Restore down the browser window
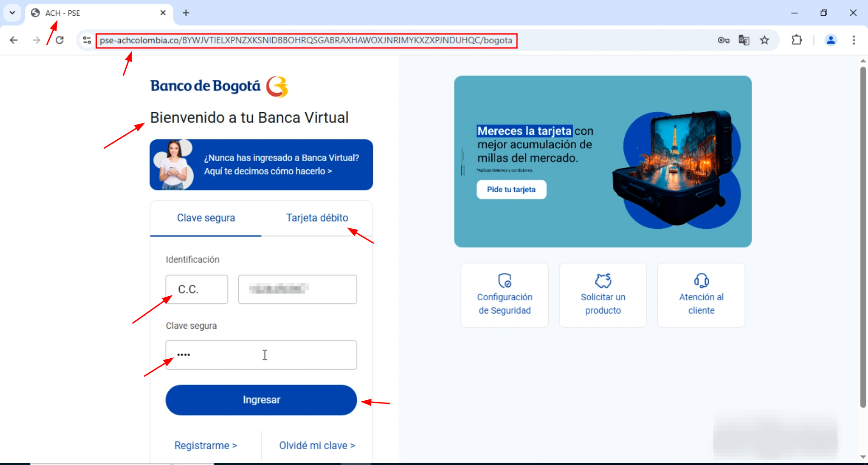Image resolution: width=868 pixels, height=465 pixels. 824,13
